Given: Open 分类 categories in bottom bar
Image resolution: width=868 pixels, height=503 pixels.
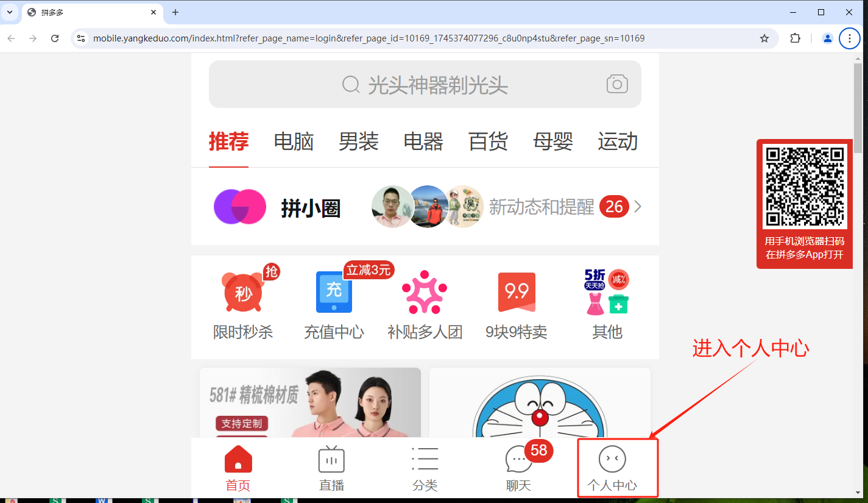Looking at the screenshot, I should click(x=425, y=468).
